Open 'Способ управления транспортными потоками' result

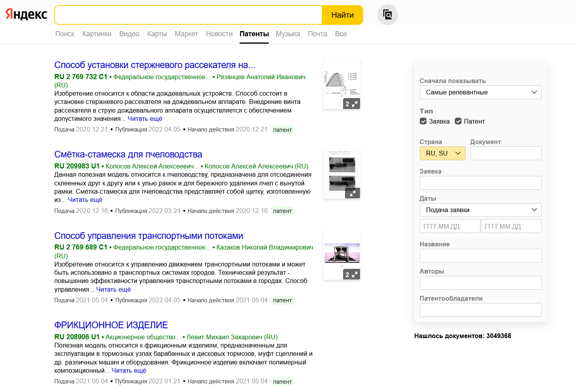coord(149,236)
